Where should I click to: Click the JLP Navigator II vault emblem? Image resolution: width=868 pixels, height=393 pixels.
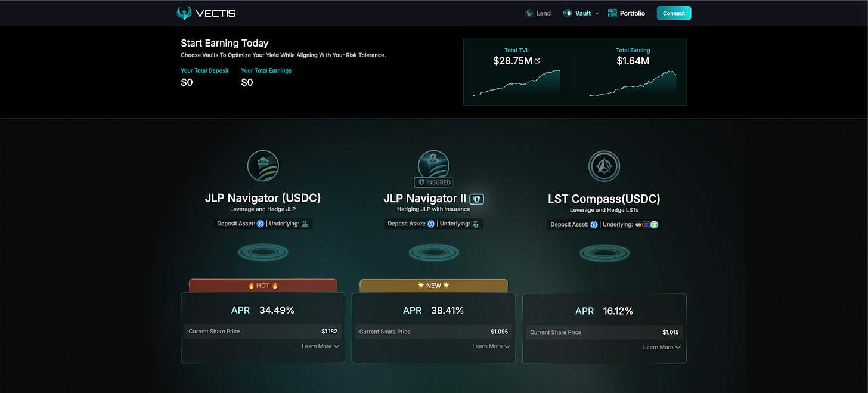click(433, 165)
